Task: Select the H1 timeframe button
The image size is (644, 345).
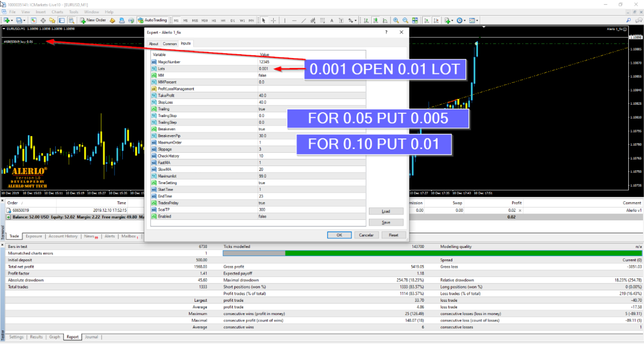Action: click(214, 21)
